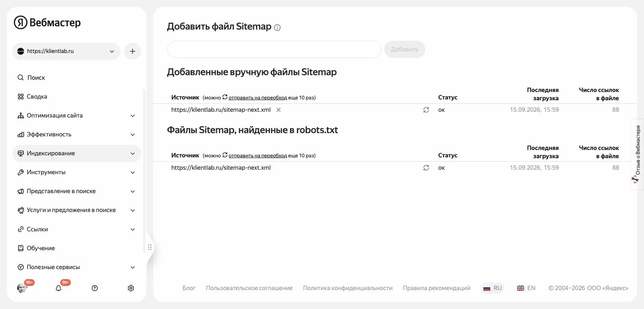
Task: Delete the manually added sitemap-next.xml entry
Action: [x=278, y=110]
